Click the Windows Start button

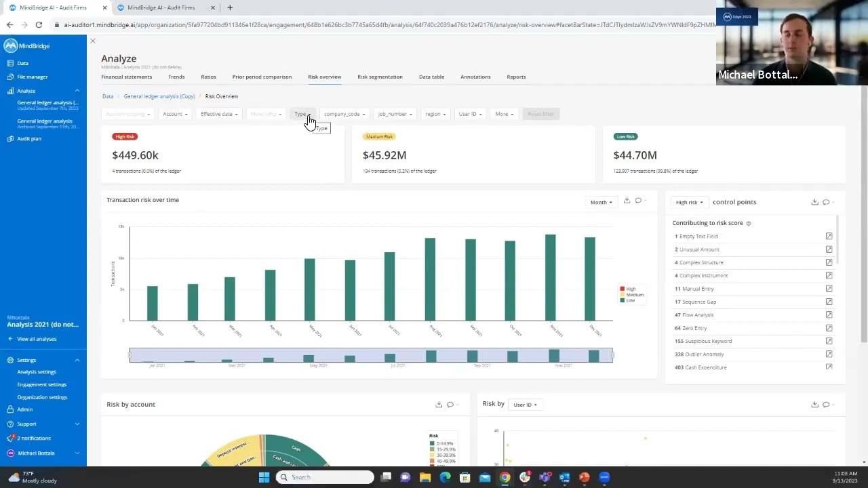[x=264, y=478]
